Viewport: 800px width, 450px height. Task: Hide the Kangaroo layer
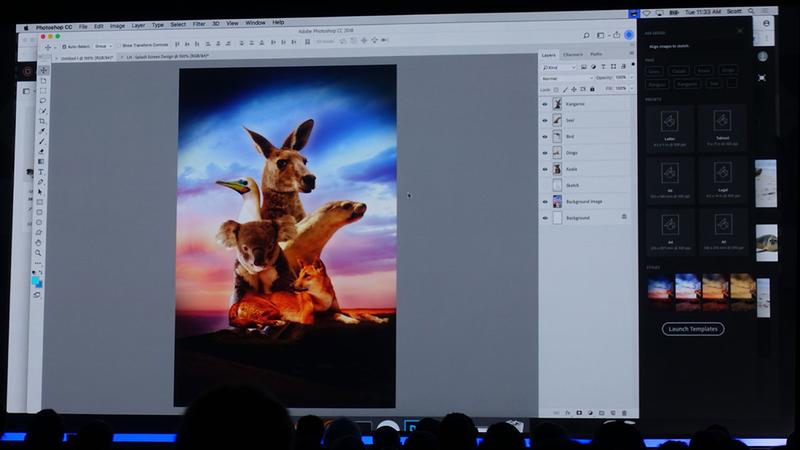tap(545, 104)
